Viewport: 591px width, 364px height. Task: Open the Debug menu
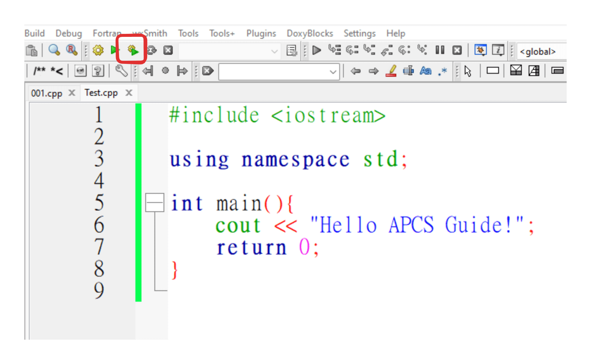click(x=69, y=33)
